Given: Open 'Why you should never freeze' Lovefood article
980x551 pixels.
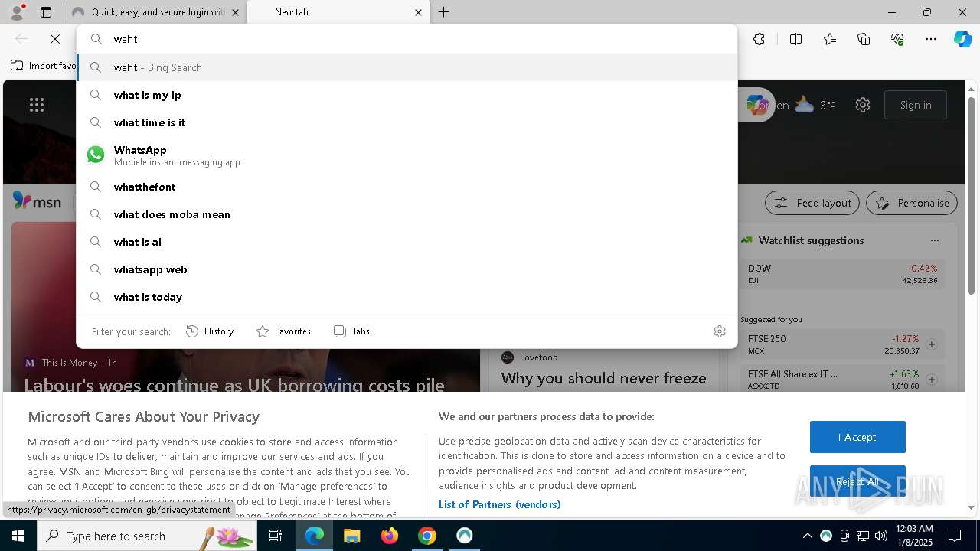Looking at the screenshot, I should point(603,378).
